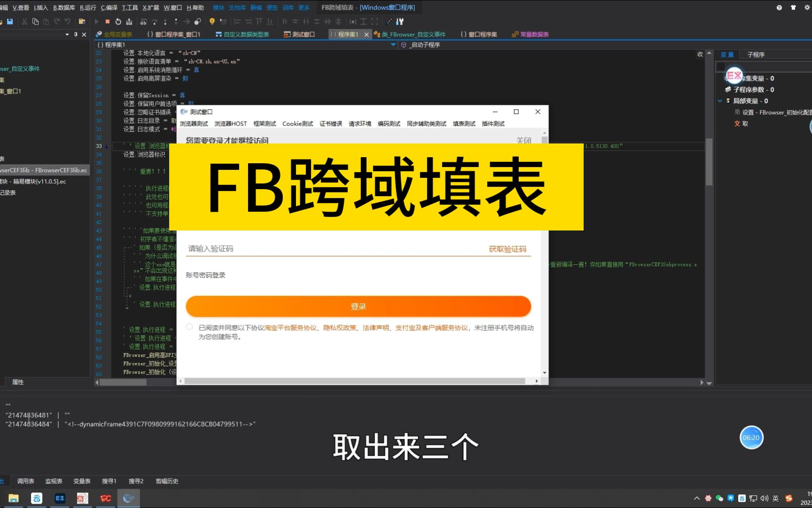
Task: Click the save disk icon in toolbar
Action: [x=10, y=22]
